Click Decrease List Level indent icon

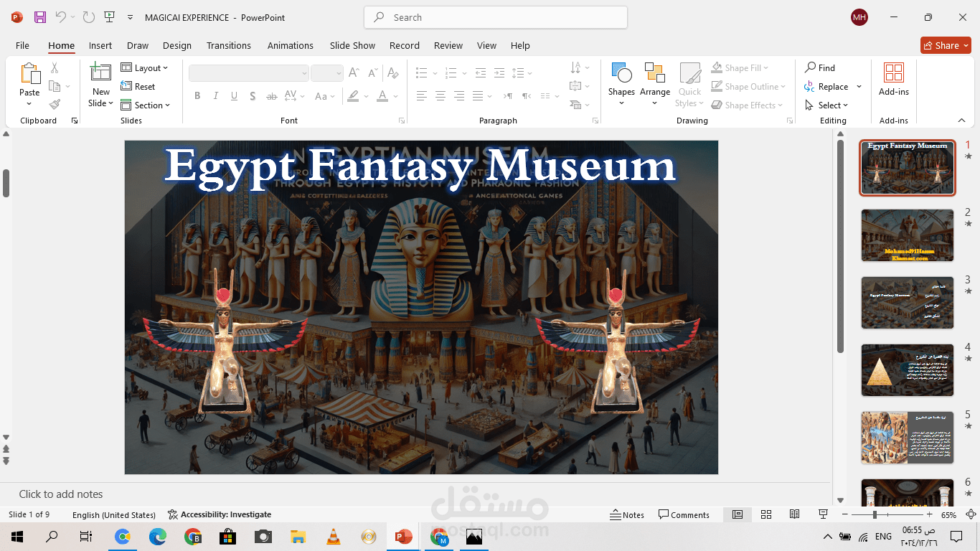click(481, 73)
